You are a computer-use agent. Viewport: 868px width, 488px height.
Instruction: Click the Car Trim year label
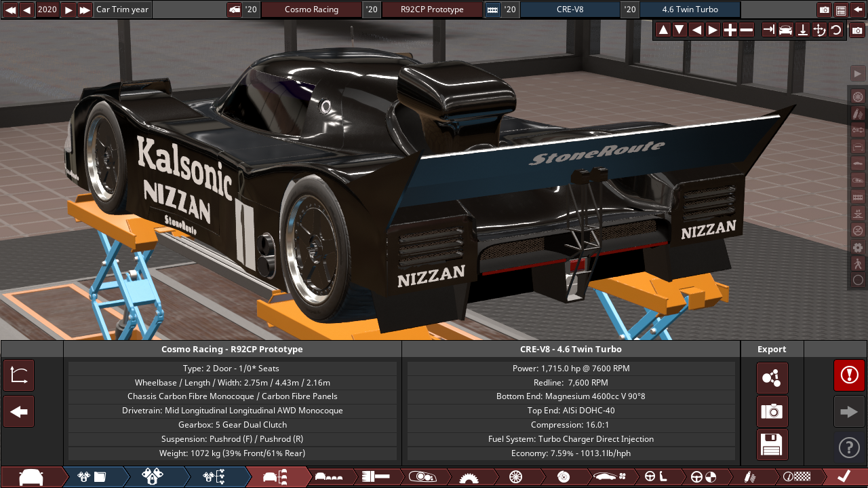[123, 10]
